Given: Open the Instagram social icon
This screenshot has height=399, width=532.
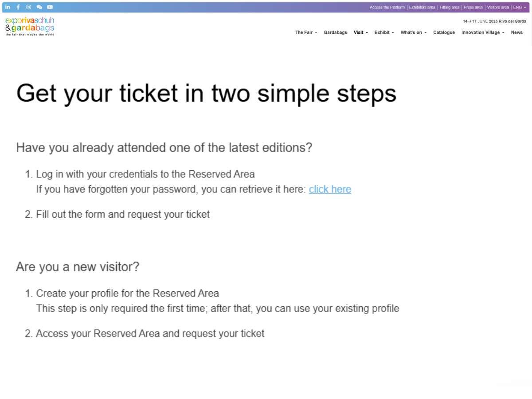Looking at the screenshot, I should coord(29,7).
